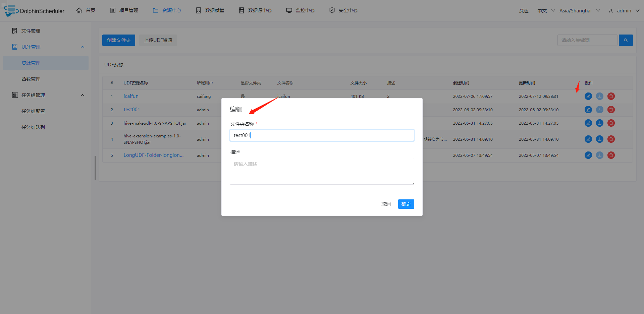This screenshot has width=644, height=314.
Task: Click the DolphinScheduler logo
Action: (x=34, y=11)
